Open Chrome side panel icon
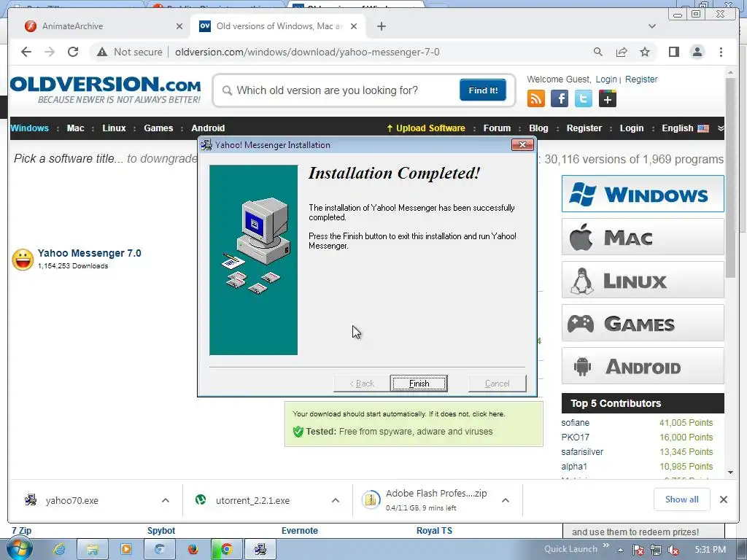 [673, 52]
